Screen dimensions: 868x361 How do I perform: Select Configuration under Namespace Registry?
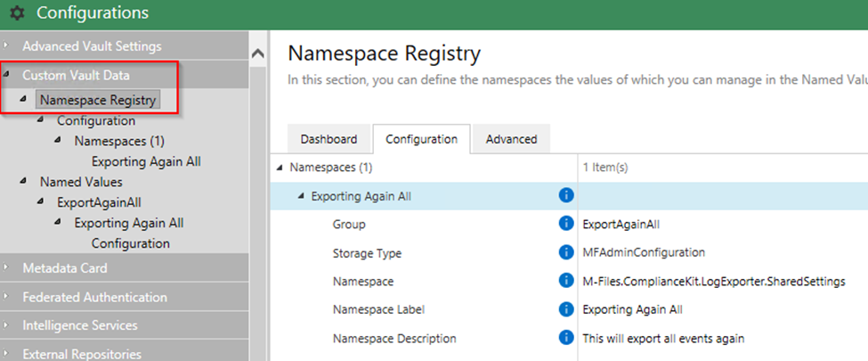(96, 120)
